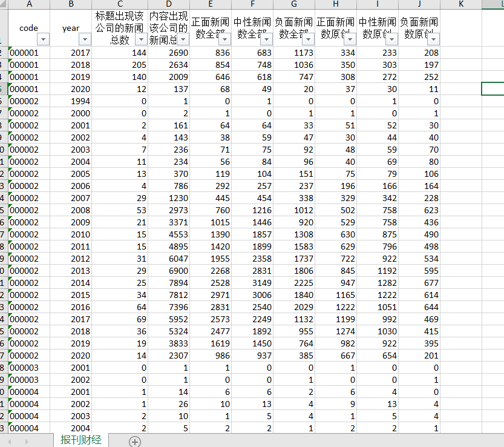Select cell with value 3149
This screenshot has width=504, height=447.
[252, 283]
